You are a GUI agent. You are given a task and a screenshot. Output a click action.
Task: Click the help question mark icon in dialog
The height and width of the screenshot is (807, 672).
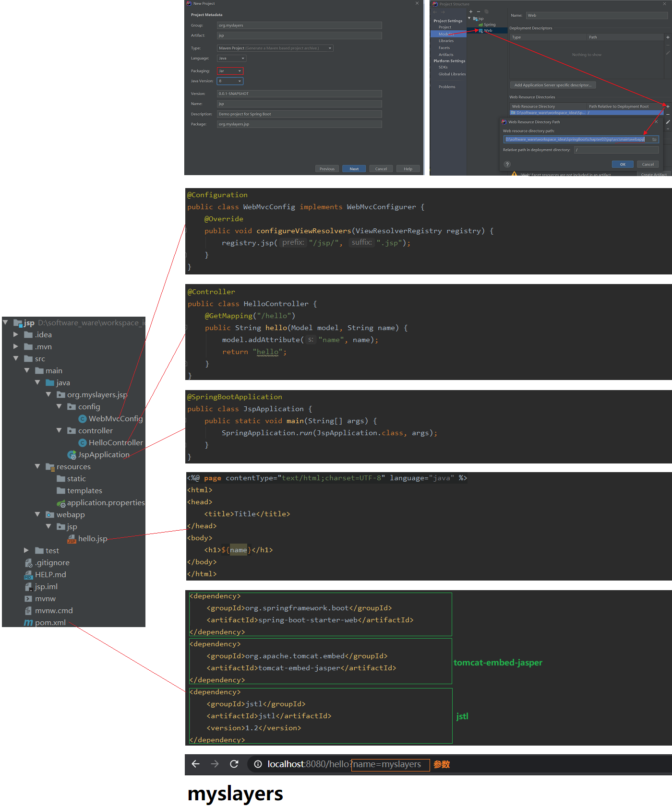coord(507,164)
